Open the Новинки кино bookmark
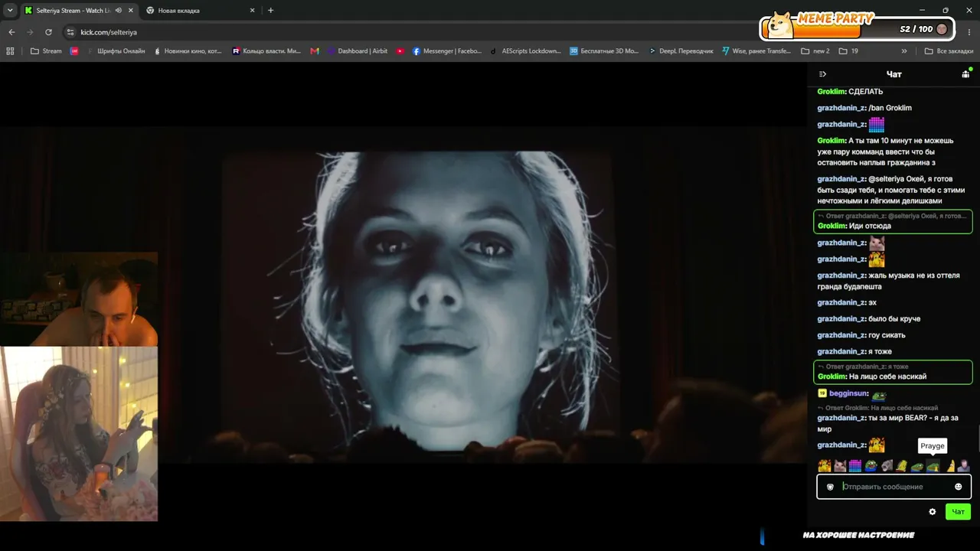Image resolution: width=980 pixels, height=551 pixels. click(x=188, y=51)
